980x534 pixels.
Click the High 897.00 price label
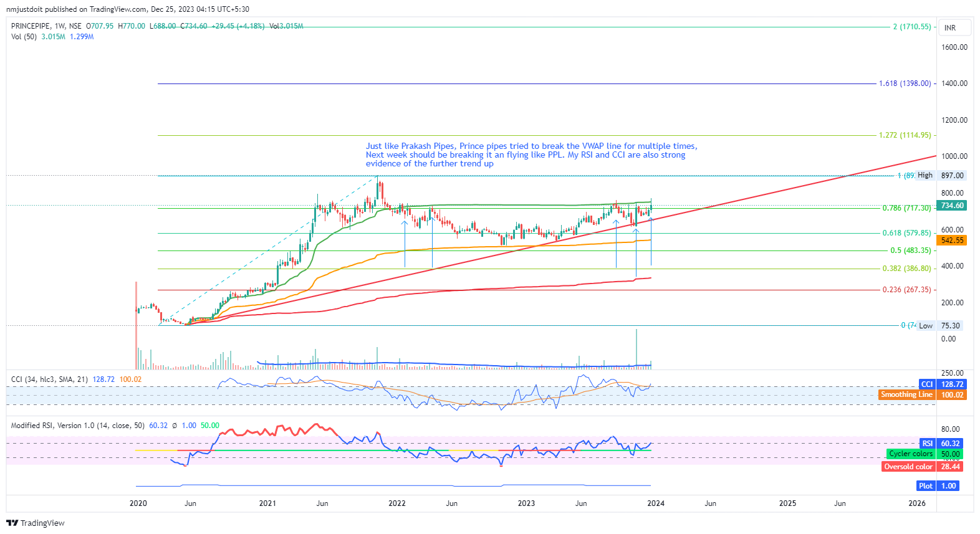tap(941, 176)
